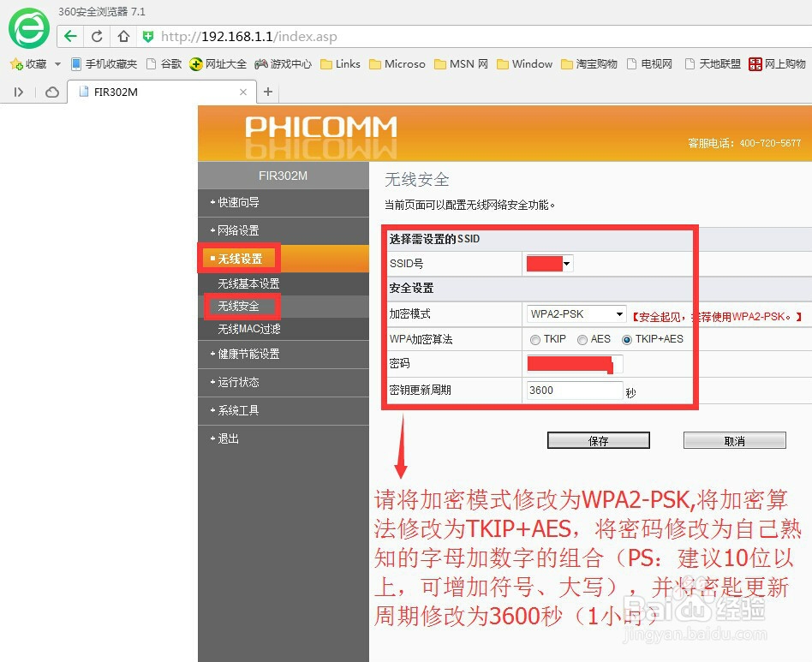812x662 pixels.
Task: Click the back navigation arrow
Action: [x=69, y=37]
